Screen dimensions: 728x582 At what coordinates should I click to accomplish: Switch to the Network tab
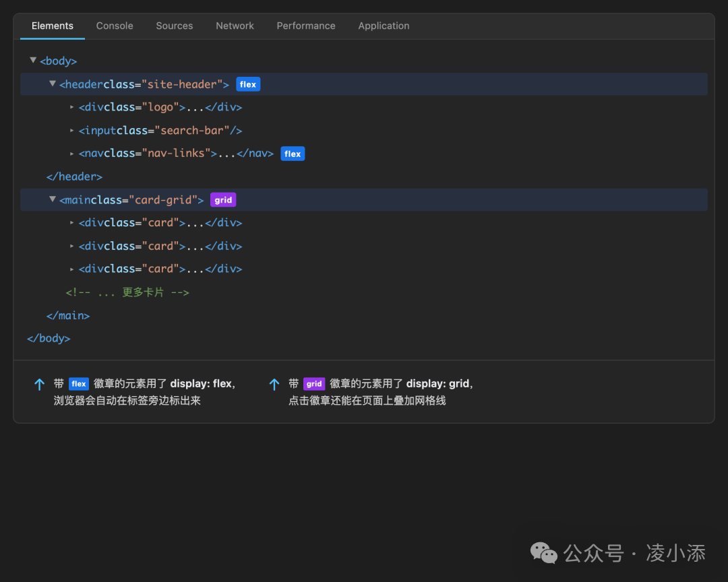click(x=235, y=26)
